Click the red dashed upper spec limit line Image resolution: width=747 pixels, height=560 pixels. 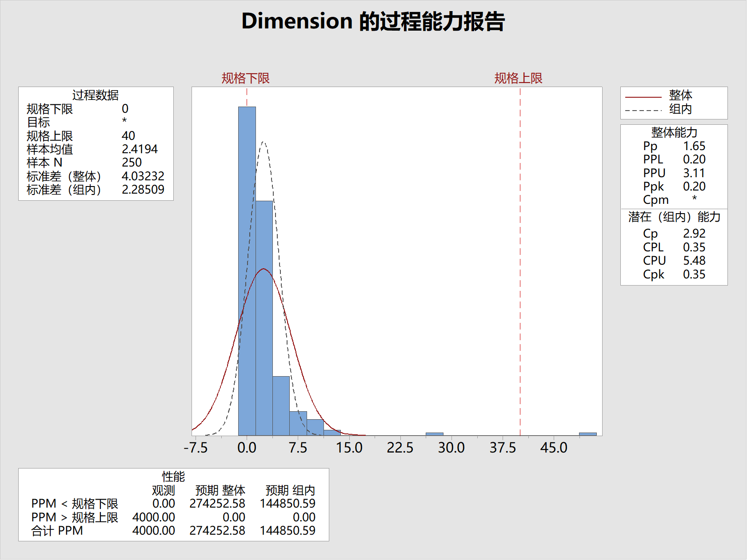pyautogui.click(x=519, y=266)
